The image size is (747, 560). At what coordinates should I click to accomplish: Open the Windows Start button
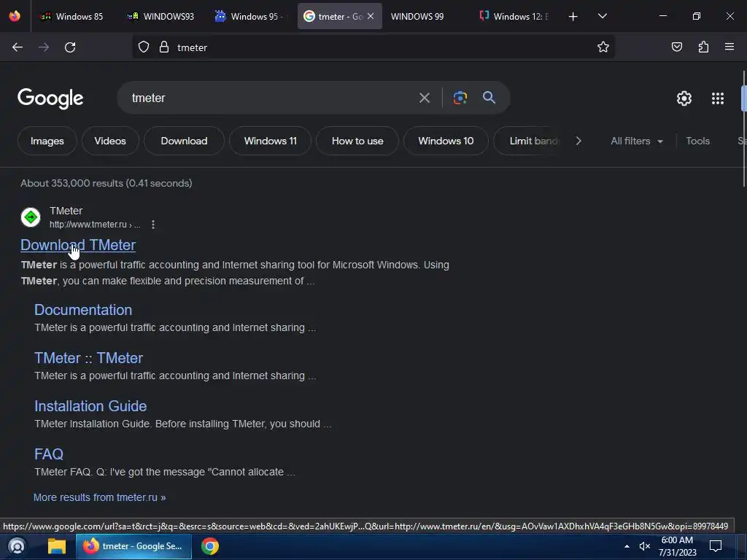click(x=17, y=546)
